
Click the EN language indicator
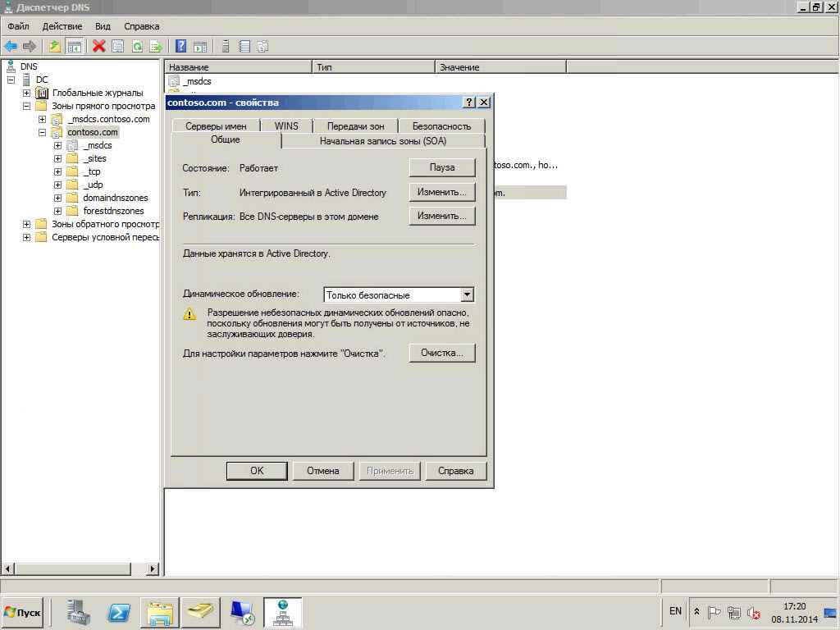point(676,611)
